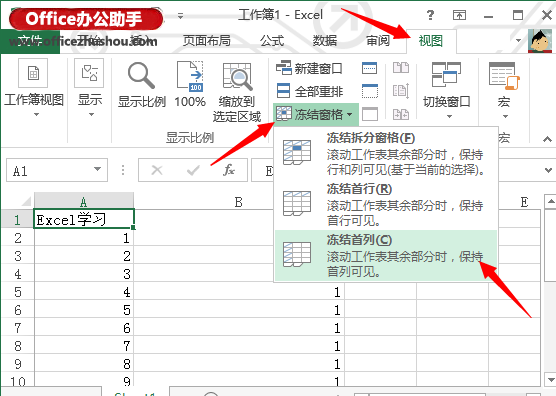Select row 8 header
The image size is (556, 396).
pos(18,346)
